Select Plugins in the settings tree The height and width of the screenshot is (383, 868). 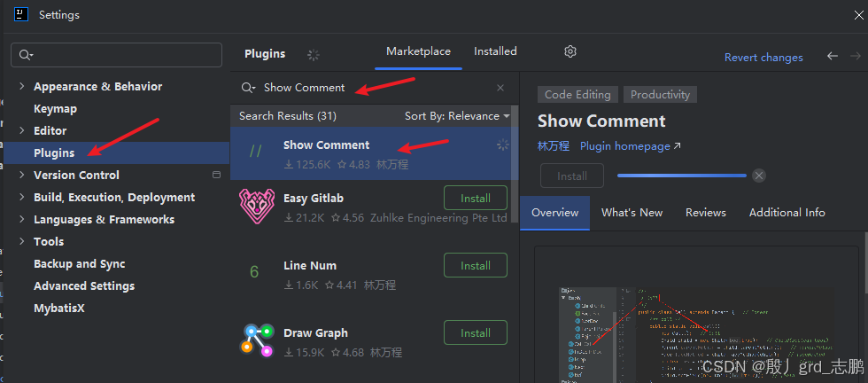click(114, 153)
